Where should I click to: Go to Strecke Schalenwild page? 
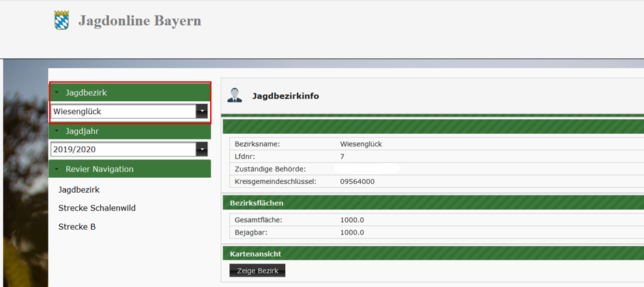(97, 208)
